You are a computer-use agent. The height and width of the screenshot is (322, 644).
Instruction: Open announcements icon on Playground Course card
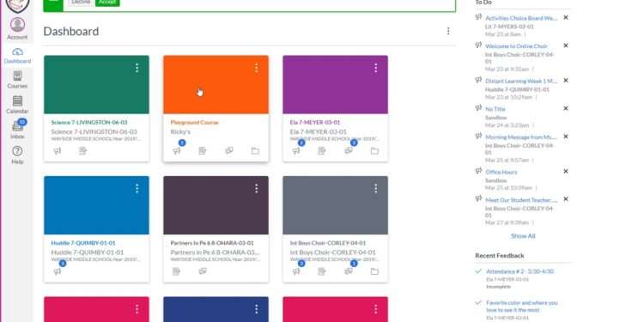tap(177, 151)
